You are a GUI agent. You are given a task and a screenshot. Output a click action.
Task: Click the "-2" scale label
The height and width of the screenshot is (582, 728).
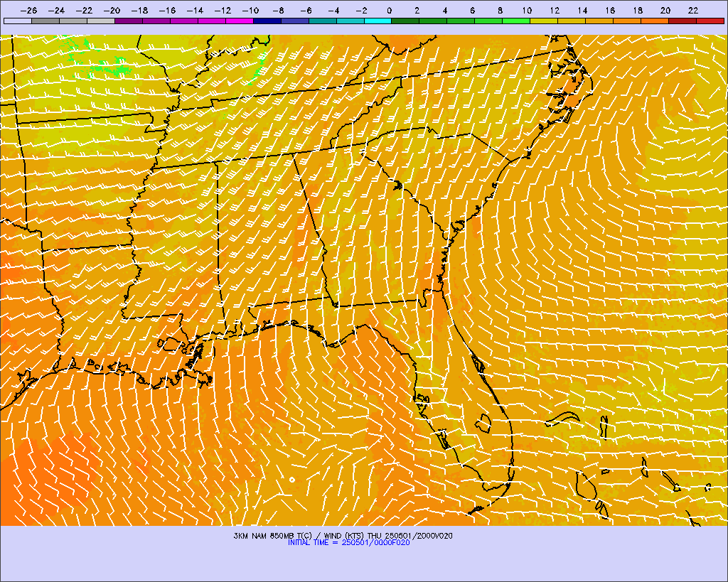[362, 11]
